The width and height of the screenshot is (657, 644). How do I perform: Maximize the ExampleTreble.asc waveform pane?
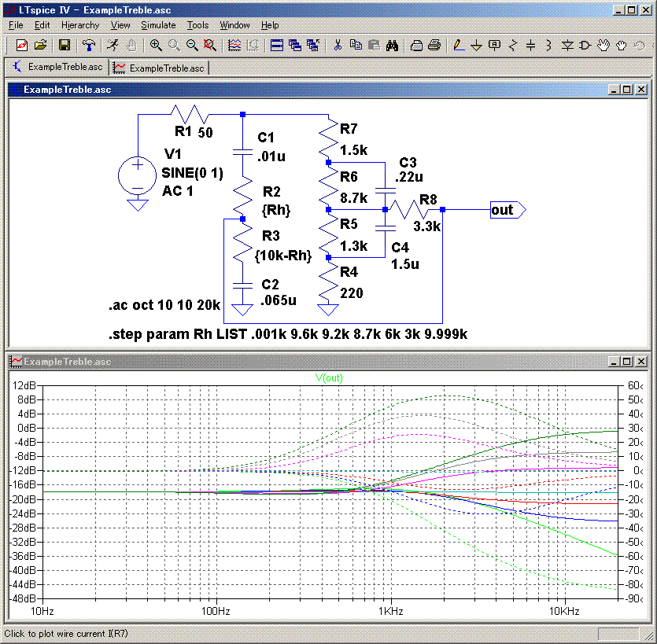pyautogui.click(x=627, y=361)
